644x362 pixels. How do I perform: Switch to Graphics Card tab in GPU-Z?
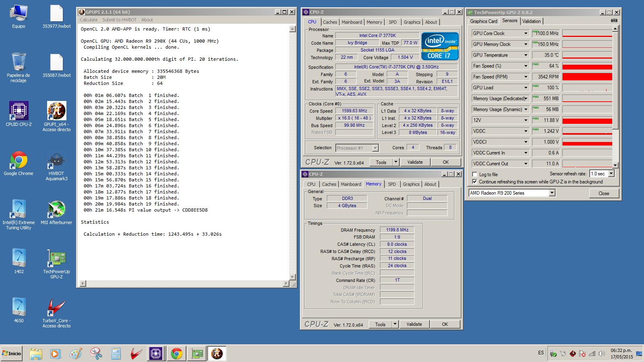[484, 21]
